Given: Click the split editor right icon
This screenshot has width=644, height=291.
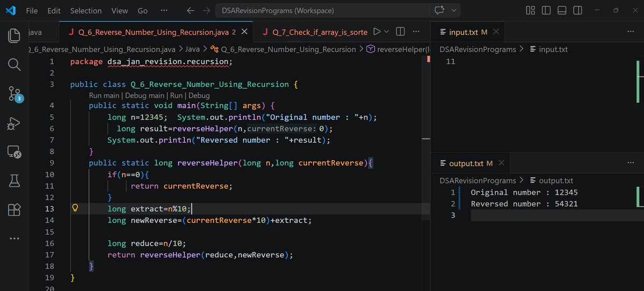Looking at the screenshot, I should coord(400,32).
